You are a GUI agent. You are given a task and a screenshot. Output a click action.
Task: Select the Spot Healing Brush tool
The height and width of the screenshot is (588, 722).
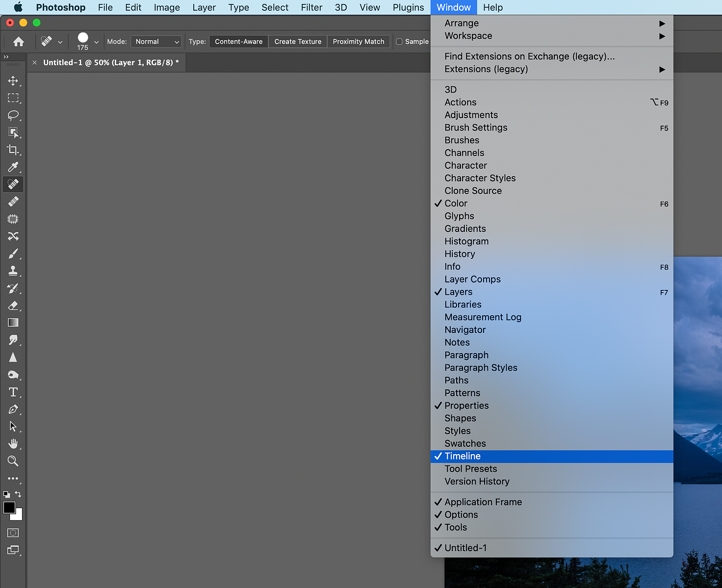pyautogui.click(x=13, y=184)
